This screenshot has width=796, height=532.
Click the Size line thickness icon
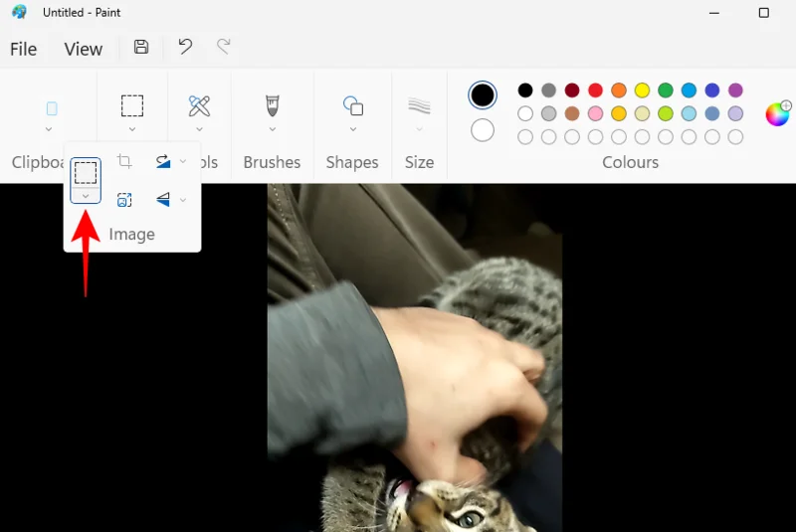[x=419, y=106]
